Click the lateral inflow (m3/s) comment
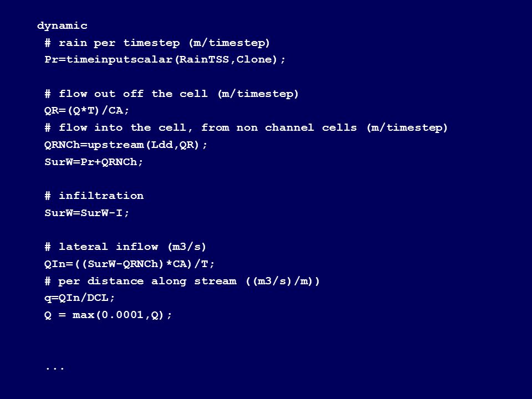Image resolution: width=532 pixels, height=399 pixels. 125,247
